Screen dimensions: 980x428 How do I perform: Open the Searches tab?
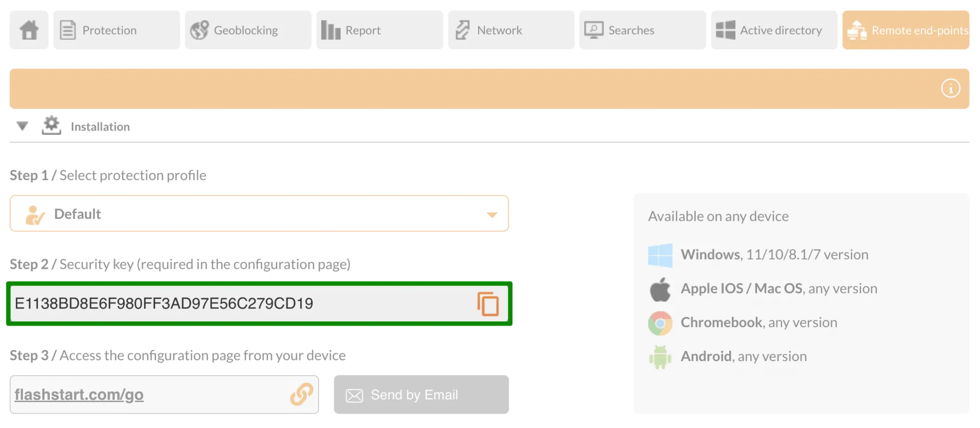(643, 30)
